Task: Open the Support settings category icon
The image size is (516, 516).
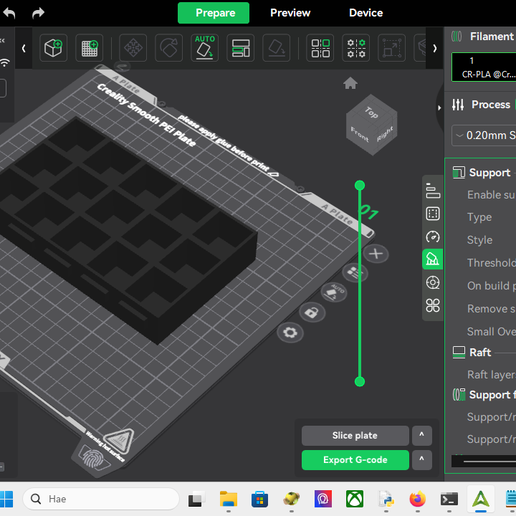Action: pos(433,259)
